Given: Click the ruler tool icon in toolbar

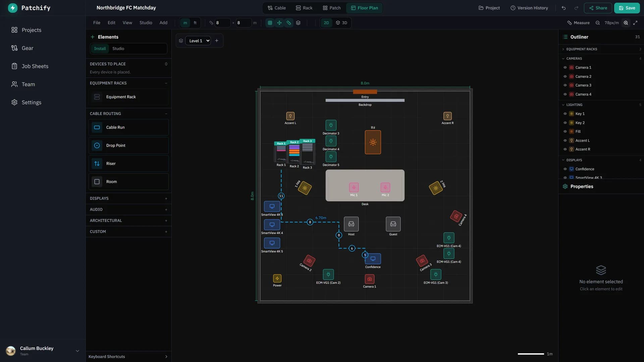Looking at the screenshot, I should pos(288,23).
